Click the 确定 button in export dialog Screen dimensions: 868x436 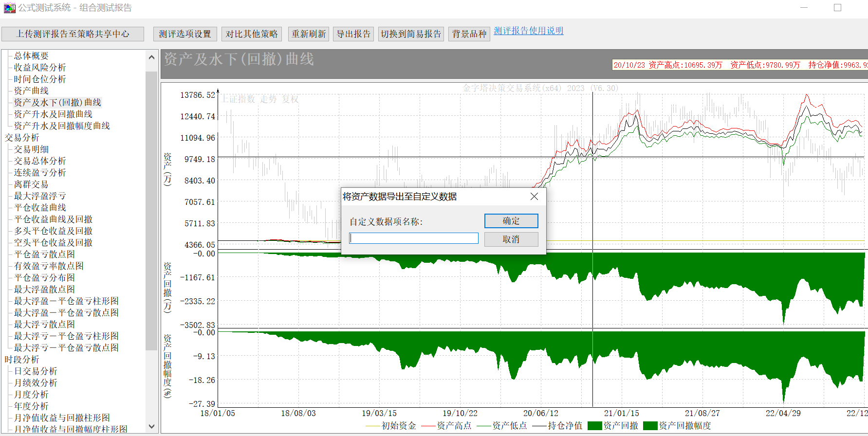pos(511,221)
